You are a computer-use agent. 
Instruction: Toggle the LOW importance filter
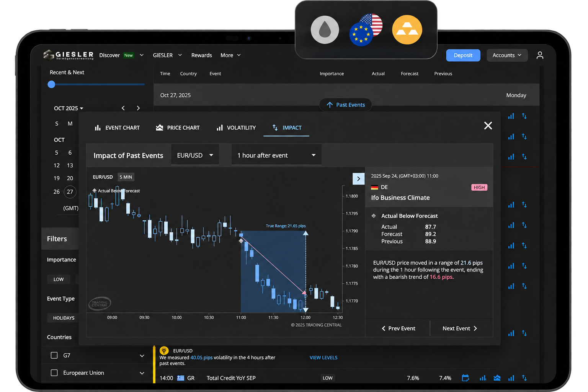pos(59,279)
